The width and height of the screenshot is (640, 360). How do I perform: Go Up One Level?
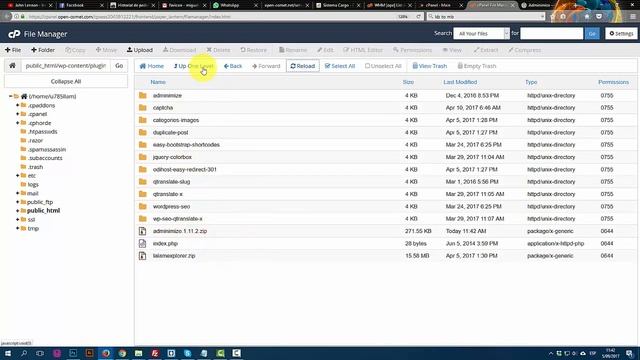tap(193, 66)
